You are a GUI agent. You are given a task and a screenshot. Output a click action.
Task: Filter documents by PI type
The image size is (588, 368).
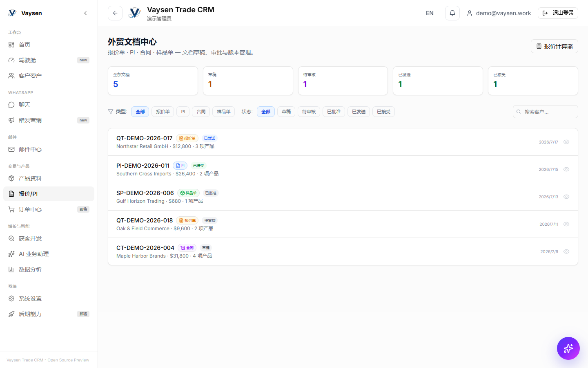183,112
